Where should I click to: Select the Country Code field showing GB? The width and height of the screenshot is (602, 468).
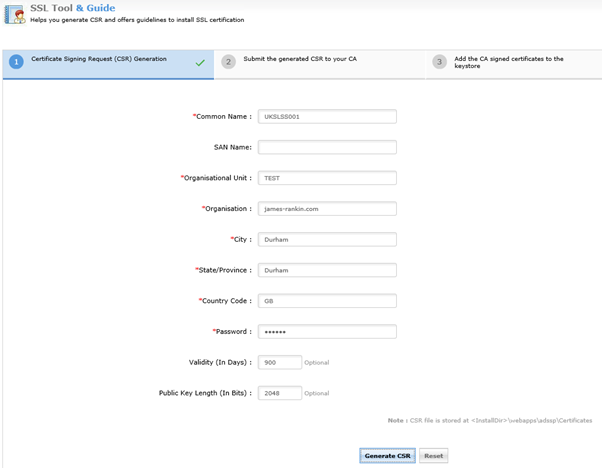(327, 301)
